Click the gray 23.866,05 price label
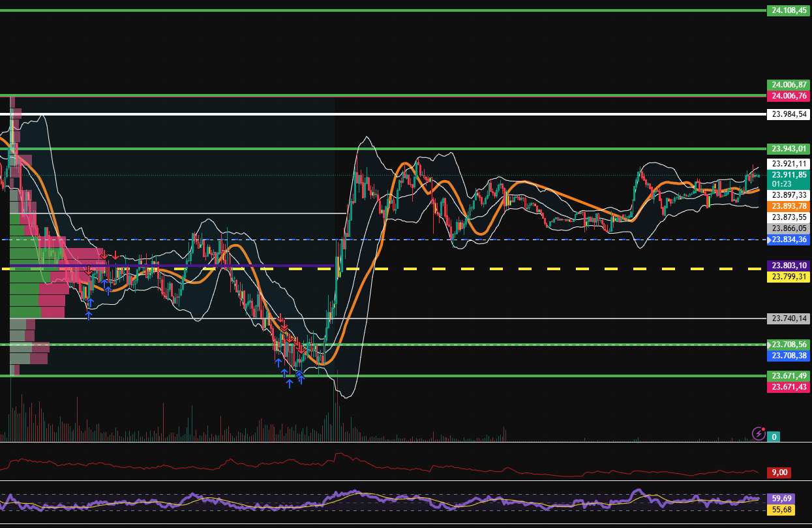Viewport: 812px width, 528px height. tap(787, 228)
